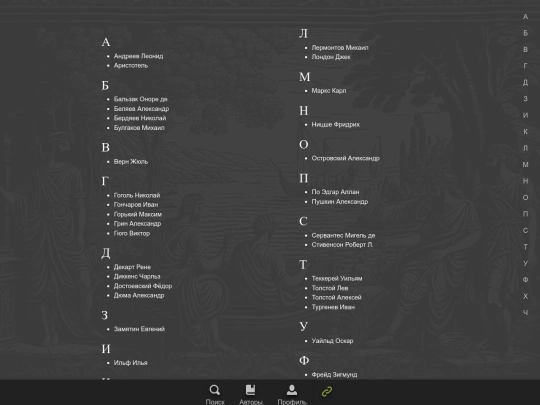This screenshot has height=405, width=540.
Task: Open author Аристотель
Action: pyautogui.click(x=131, y=65)
